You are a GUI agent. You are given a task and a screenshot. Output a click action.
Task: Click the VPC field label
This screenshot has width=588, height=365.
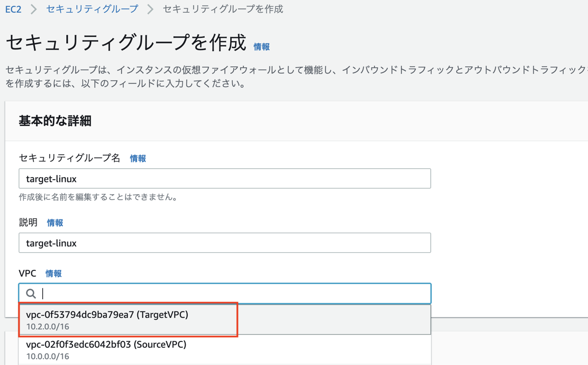[27, 273]
